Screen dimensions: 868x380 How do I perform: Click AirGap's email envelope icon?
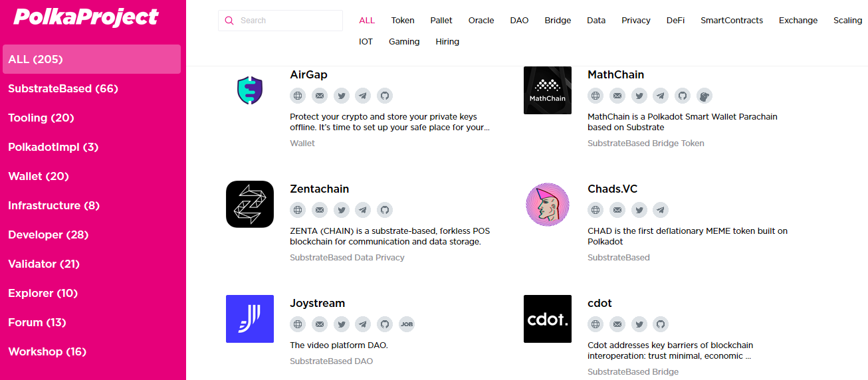(320, 96)
